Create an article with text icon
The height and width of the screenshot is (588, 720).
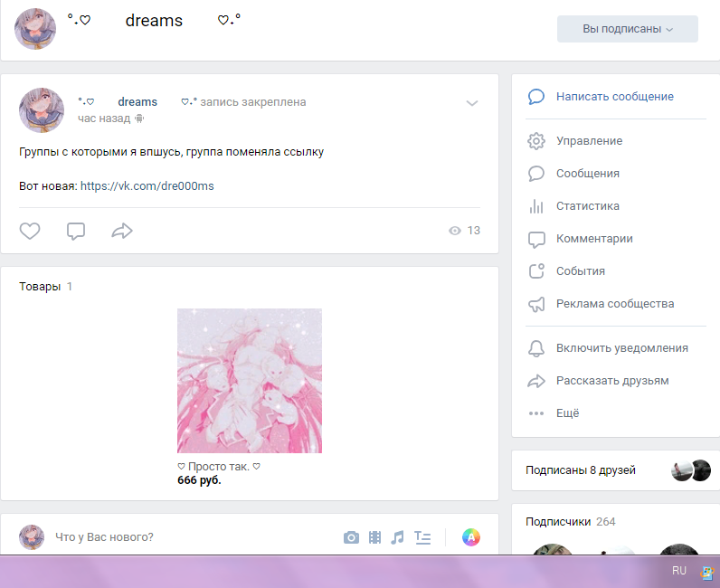click(422, 537)
